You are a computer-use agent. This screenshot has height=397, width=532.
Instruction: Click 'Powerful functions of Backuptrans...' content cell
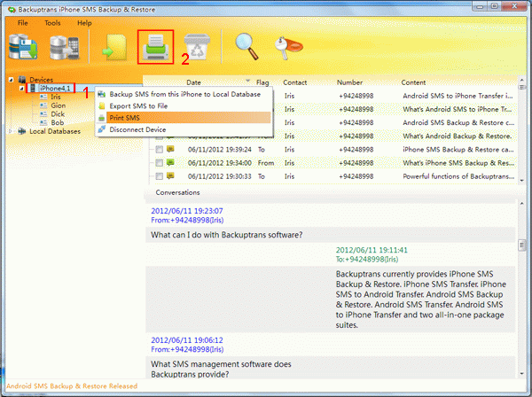pyautogui.click(x=458, y=176)
